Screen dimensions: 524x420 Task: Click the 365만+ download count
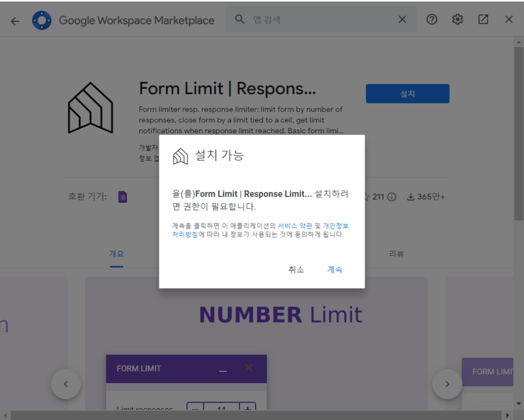click(x=431, y=197)
